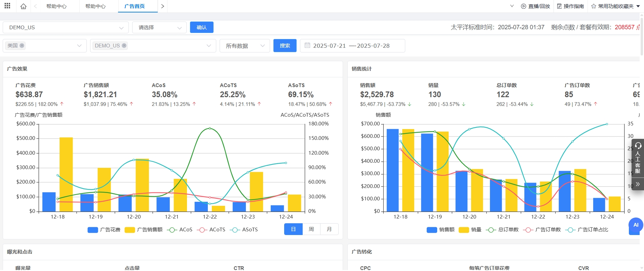The width and height of the screenshot is (644, 271).
Task: Expand the DEMO_US account dropdown
Action: 66,28
